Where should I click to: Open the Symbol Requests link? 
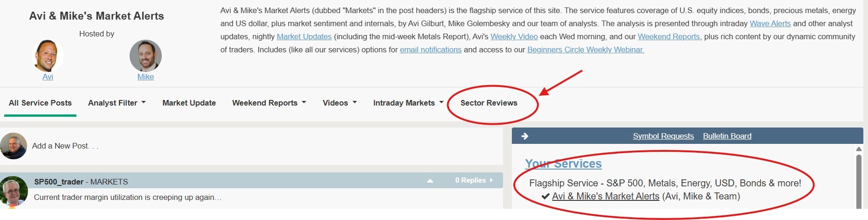663,136
